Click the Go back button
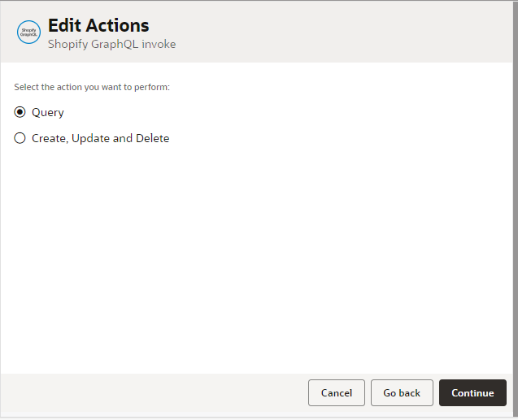The width and height of the screenshot is (518, 420). click(402, 392)
